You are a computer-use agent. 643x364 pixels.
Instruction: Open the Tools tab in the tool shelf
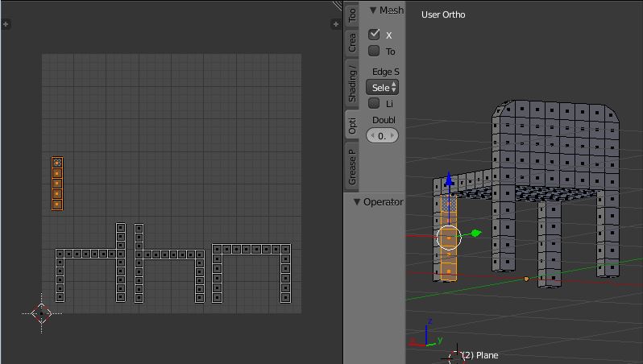click(352, 14)
